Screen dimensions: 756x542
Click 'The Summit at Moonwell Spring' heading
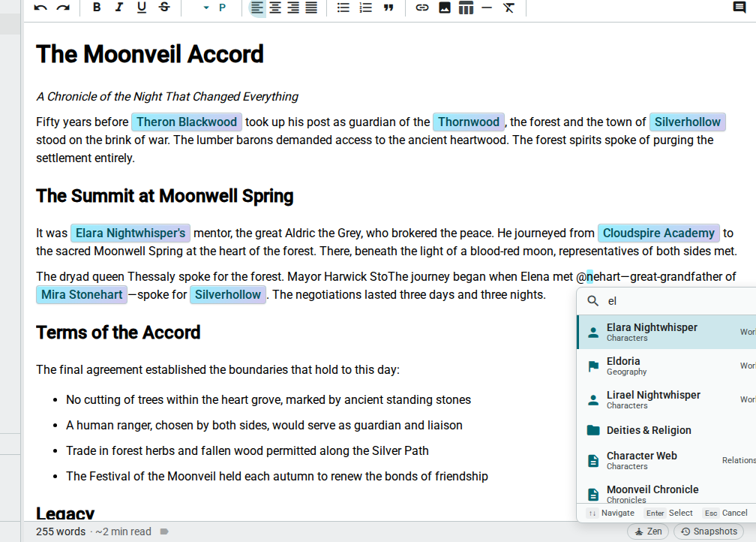click(165, 196)
